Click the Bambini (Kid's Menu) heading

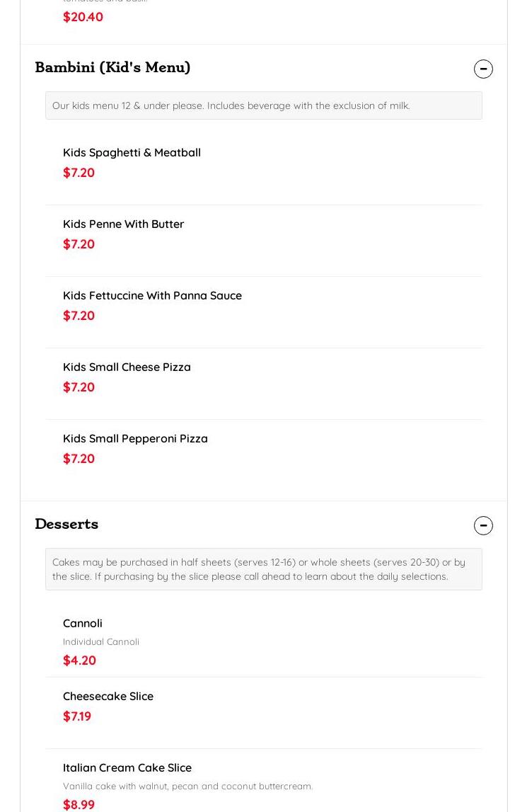pos(112,67)
